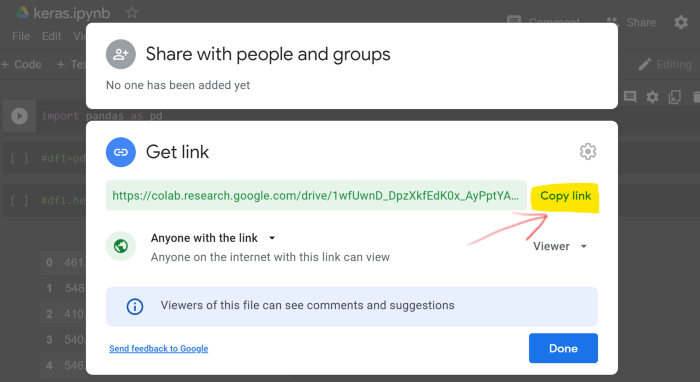The height and width of the screenshot is (382, 700).
Task: Open the File menu in Colab
Action: point(21,36)
